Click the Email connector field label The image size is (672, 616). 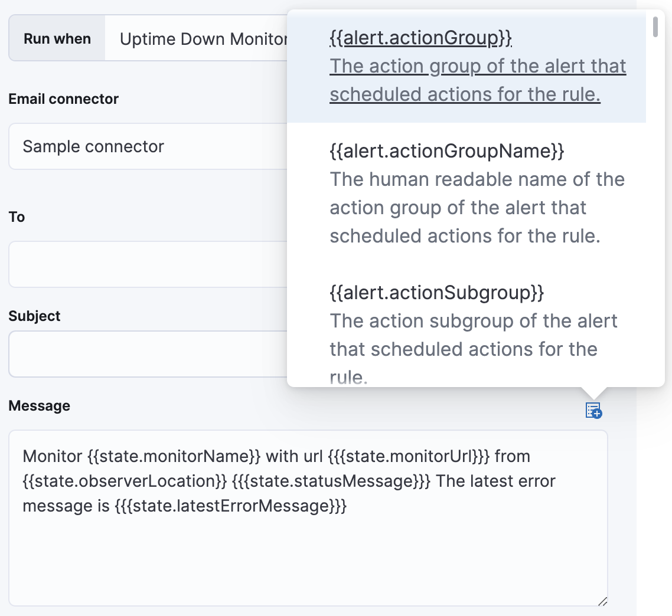(63, 99)
